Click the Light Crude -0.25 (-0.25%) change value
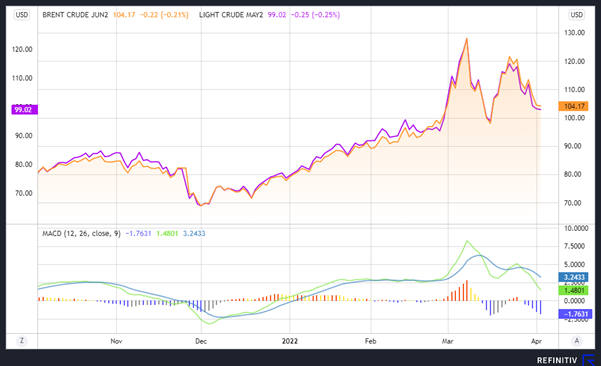 (315, 15)
